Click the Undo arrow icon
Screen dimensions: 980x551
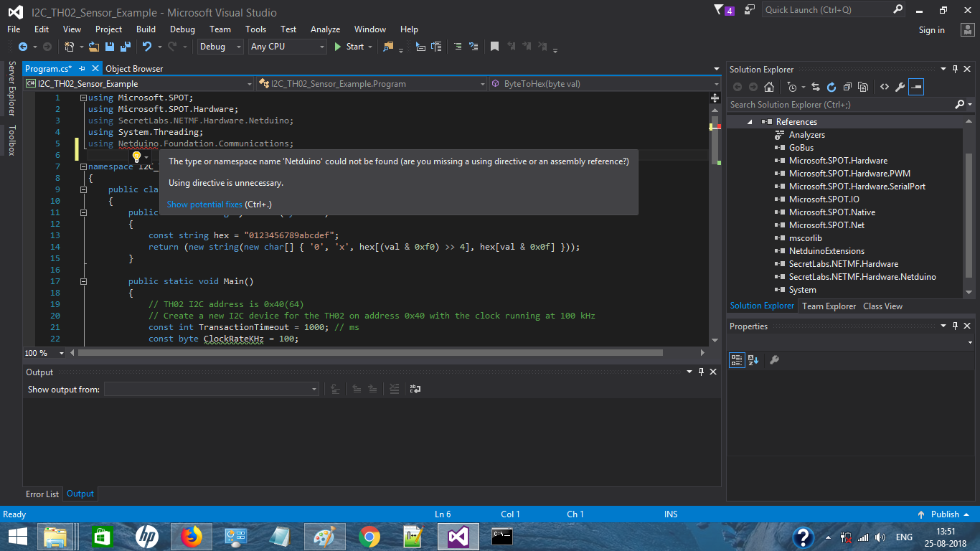(x=147, y=47)
